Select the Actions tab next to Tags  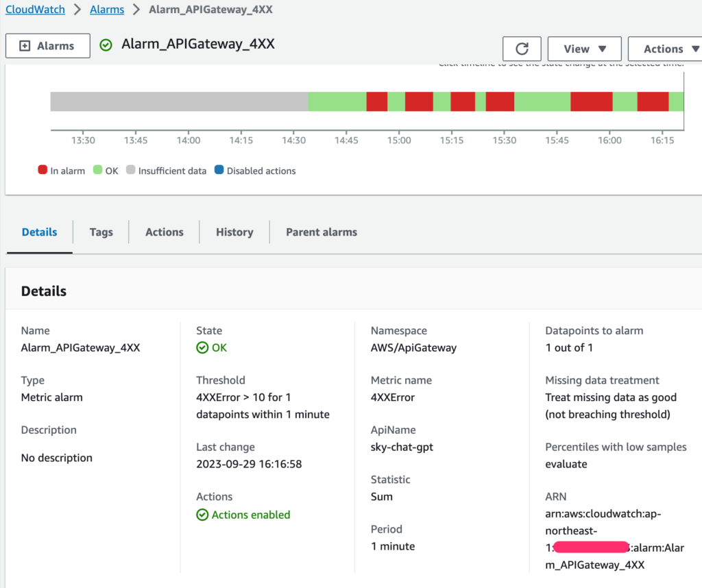(x=165, y=232)
